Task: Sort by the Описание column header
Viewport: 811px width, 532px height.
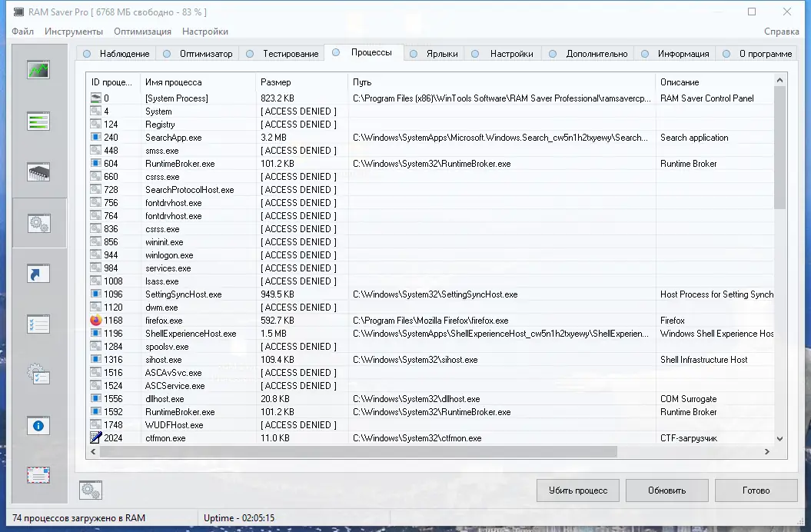Action: 715,82
